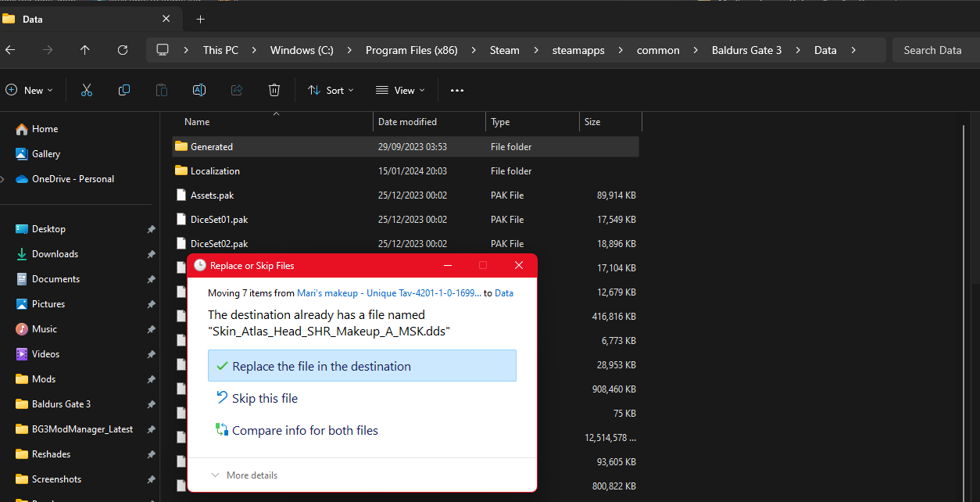Copy files with the Copy toolbar icon
Viewport: 980px width, 502px height.
click(123, 90)
